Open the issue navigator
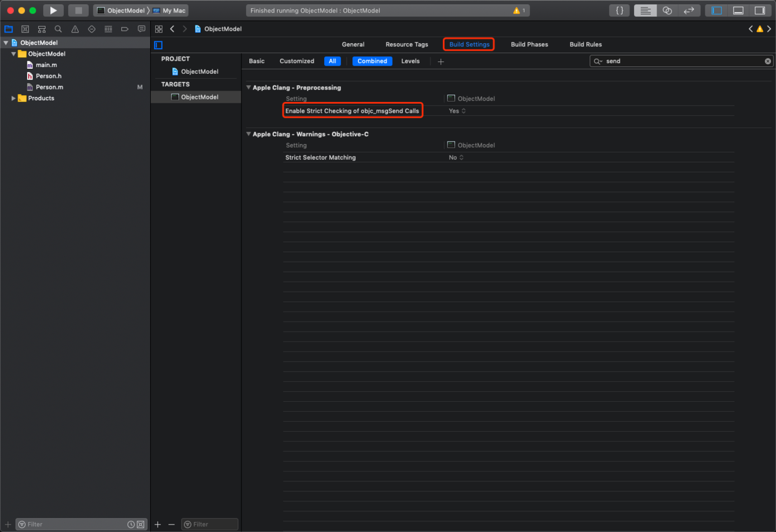Screen dimensions: 776x532 click(75, 29)
